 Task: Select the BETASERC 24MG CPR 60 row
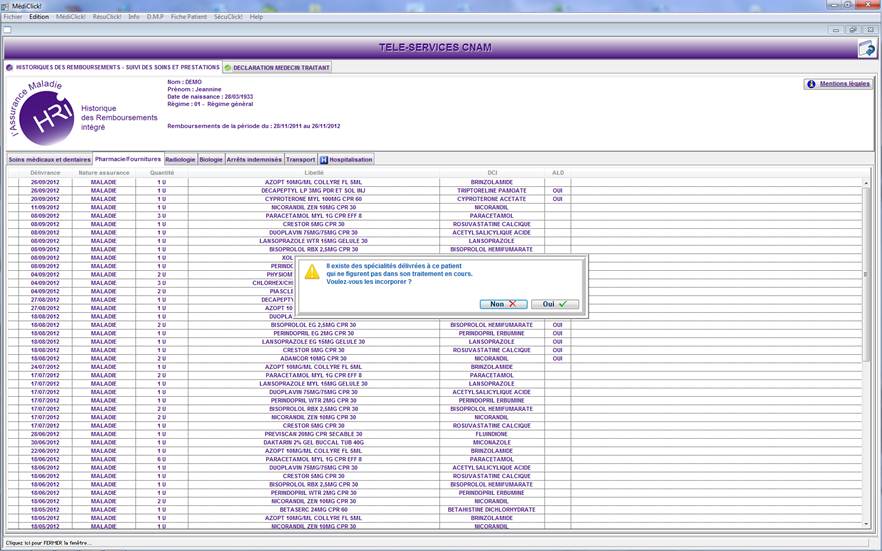tap(435, 509)
